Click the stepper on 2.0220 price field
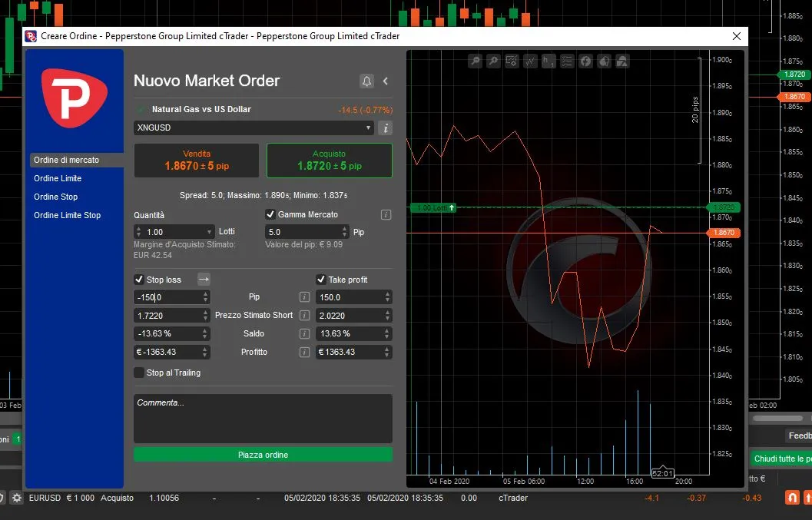812x520 pixels. click(x=387, y=315)
